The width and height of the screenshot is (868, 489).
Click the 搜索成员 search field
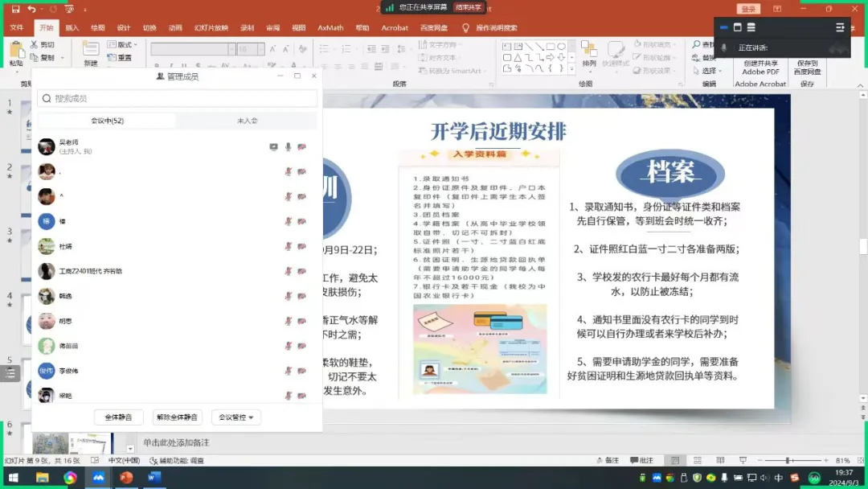point(178,97)
